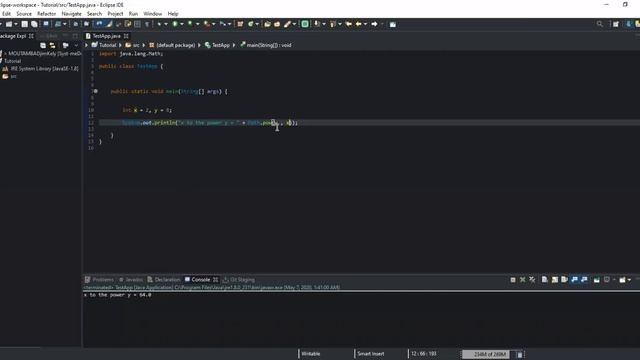The width and height of the screenshot is (640, 360).
Task: Click the 'Writable' status bar text
Action: click(x=311, y=354)
